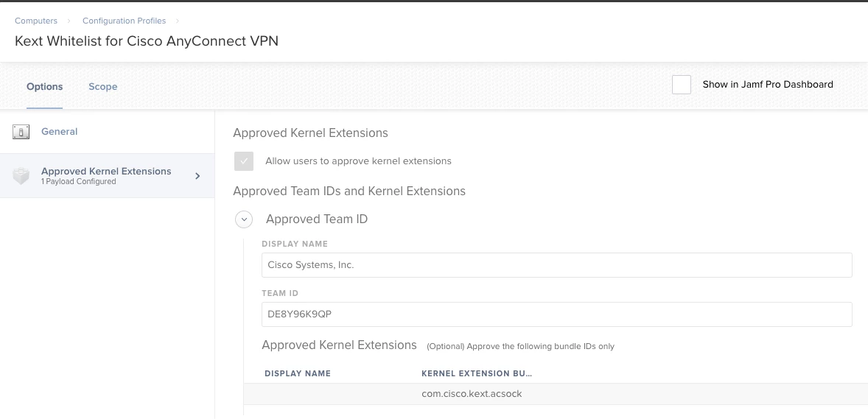Screen dimensions: 868x419
Task: Go to Computers breadcrumb link
Action: tap(36, 21)
